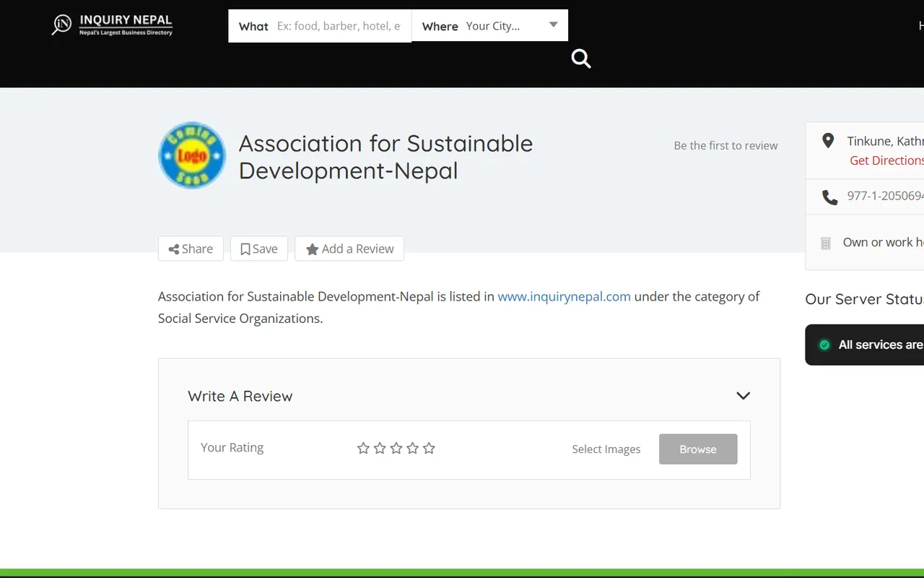Click the green server status check icon
Screen dimensions: 924x578
824,345
